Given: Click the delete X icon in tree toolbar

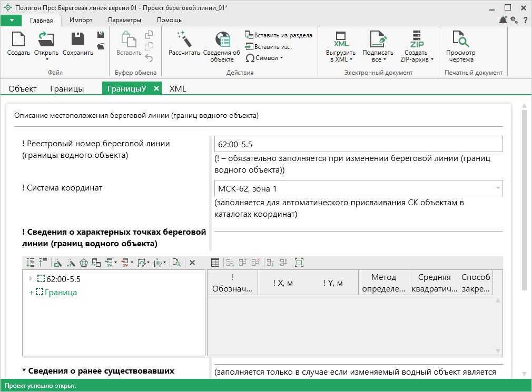Looking at the screenshot, I should tap(192, 263).
